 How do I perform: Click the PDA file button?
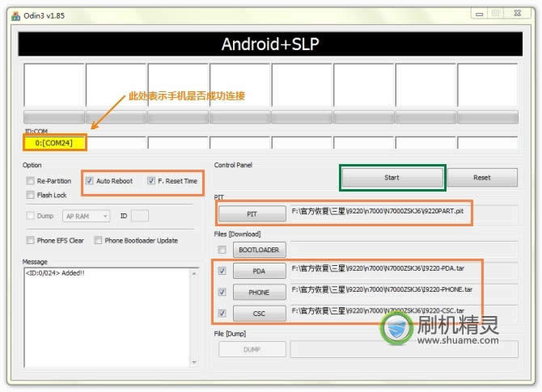(x=259, y=271)
